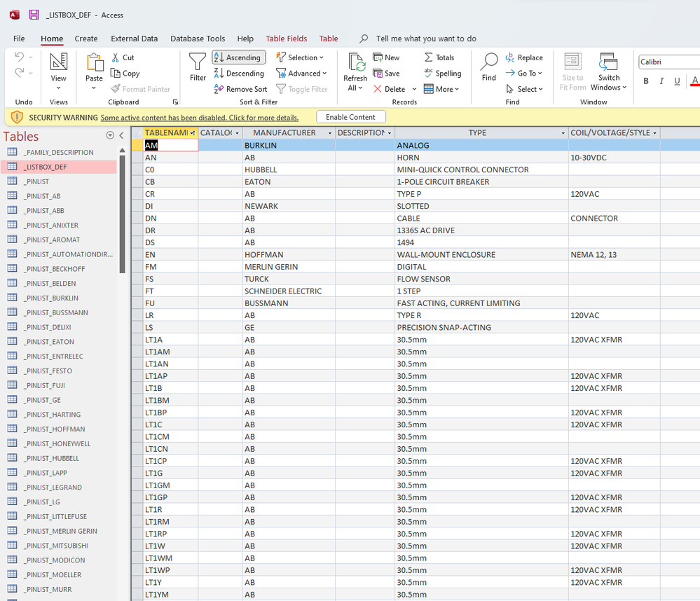
Task: Click the Replace tool
Action: [x=524, y=57]
